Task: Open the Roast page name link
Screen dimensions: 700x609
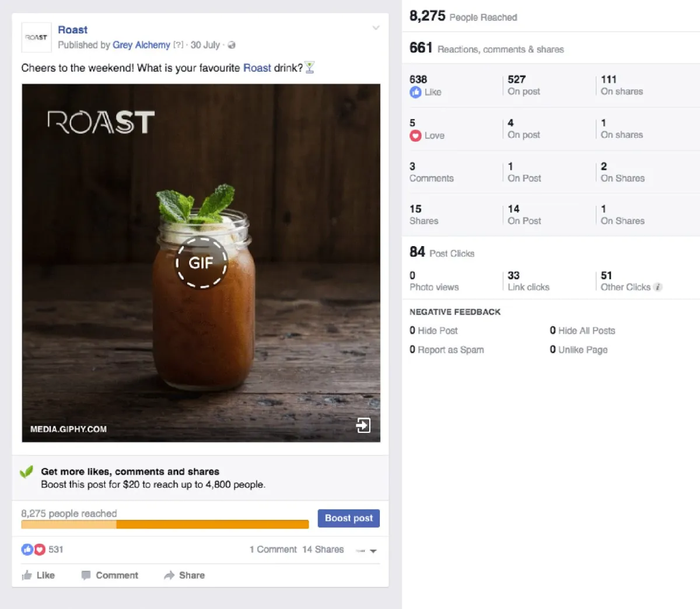Action: 73,30
